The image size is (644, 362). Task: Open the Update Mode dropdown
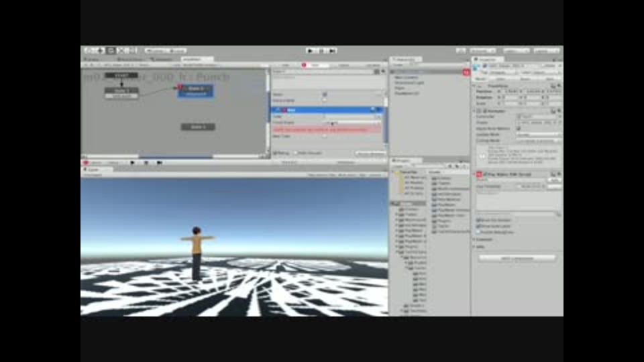(x=539, y=135)
